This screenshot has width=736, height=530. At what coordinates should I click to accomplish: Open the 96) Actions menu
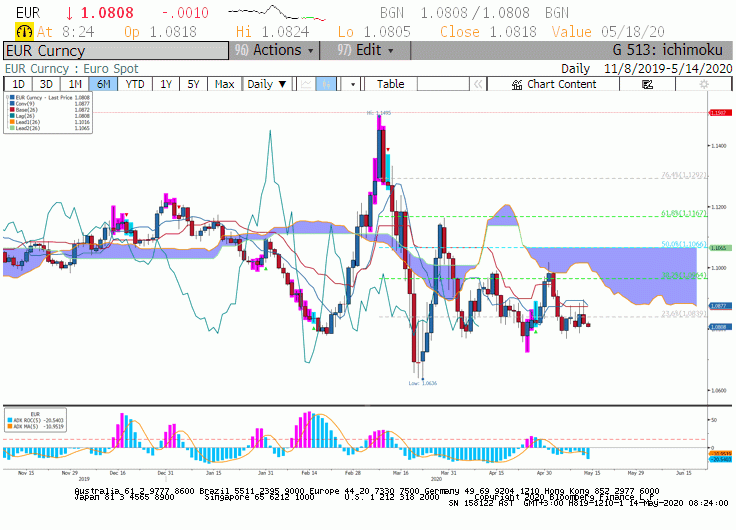click(274, 50)
